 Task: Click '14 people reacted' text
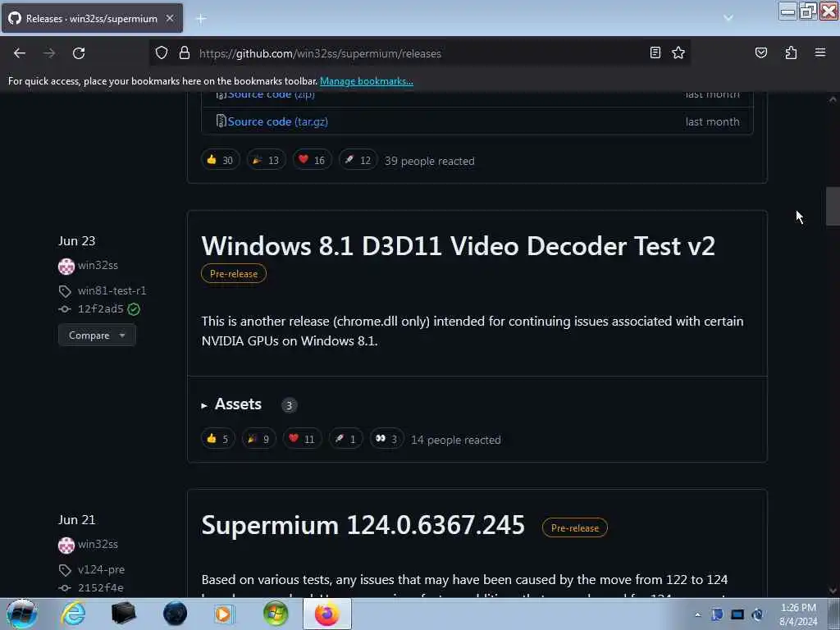click(456, 440)
